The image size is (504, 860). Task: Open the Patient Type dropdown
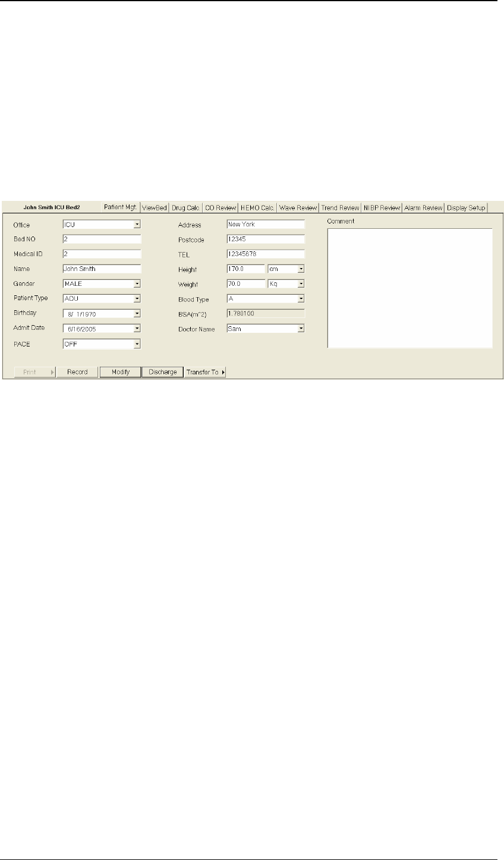coord(137,298)
